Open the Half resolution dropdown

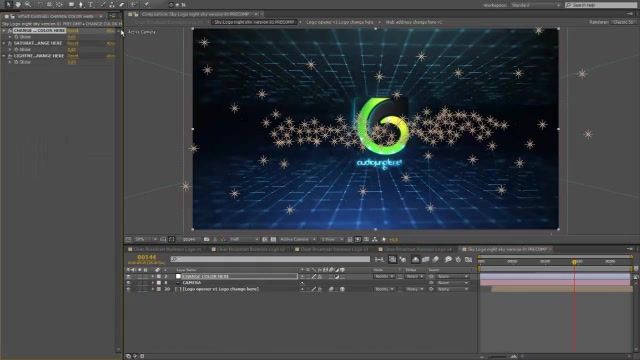244,239
